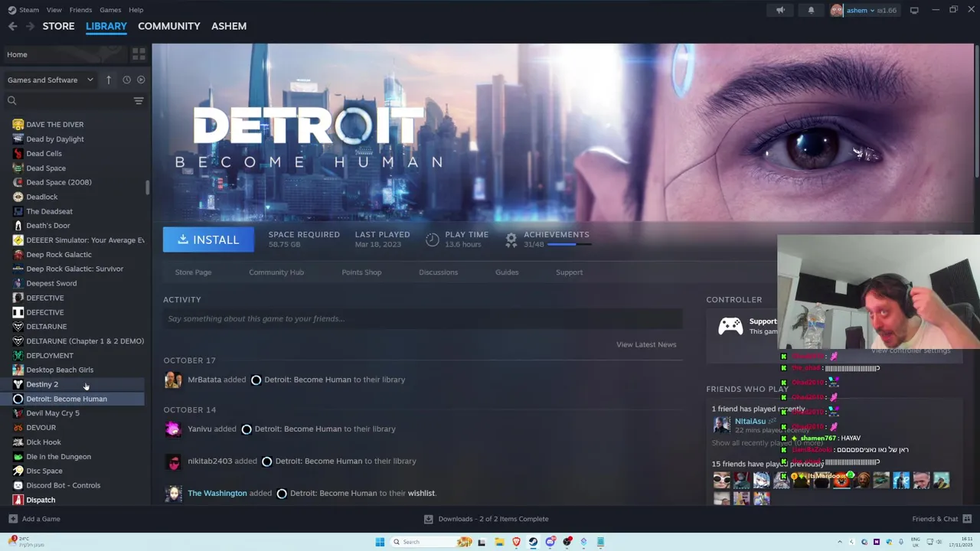Open the ashem account dropdown
The height and width of the screenshot is (551, 980).
(864, 10)
